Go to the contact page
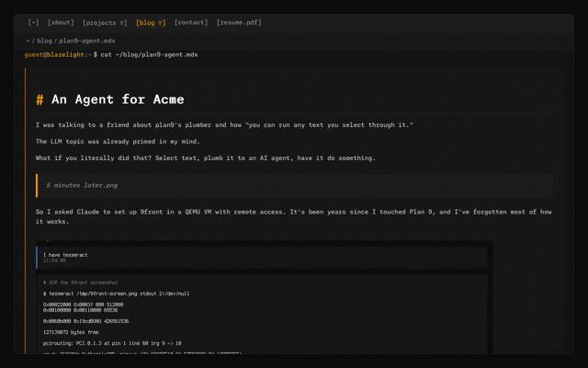 tap(191, 22)
